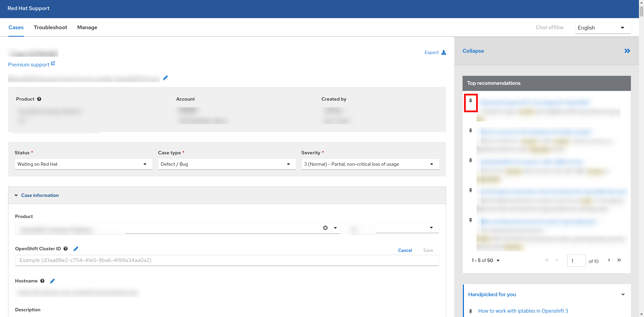Go to last recommendations page

[619, 260]
